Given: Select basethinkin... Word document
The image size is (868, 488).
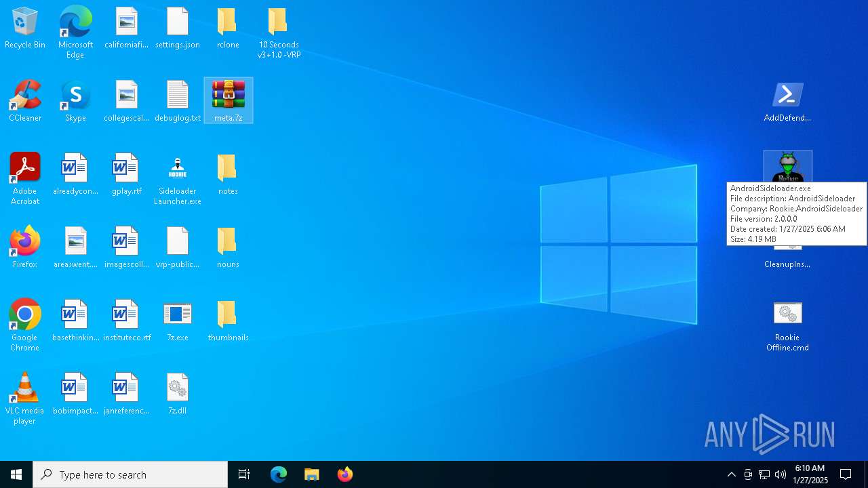Looking at the screenshot, I should (75, 321).
